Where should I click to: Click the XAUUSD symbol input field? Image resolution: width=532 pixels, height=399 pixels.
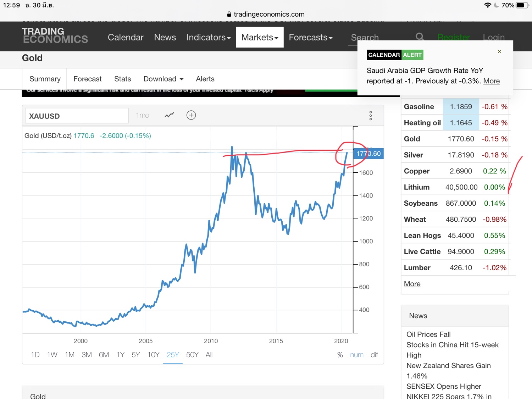click(77, 116)
